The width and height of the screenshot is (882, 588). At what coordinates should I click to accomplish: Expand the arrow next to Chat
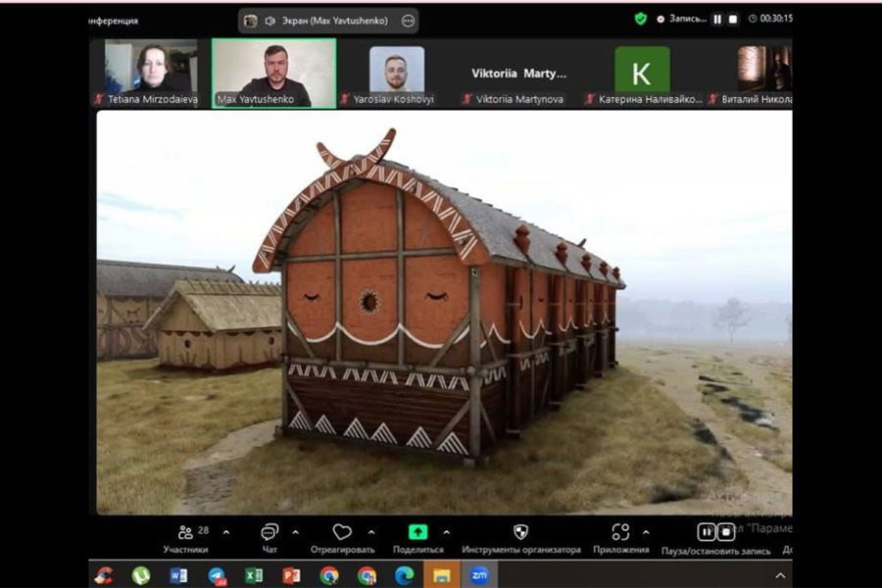[x=296, y=532]
